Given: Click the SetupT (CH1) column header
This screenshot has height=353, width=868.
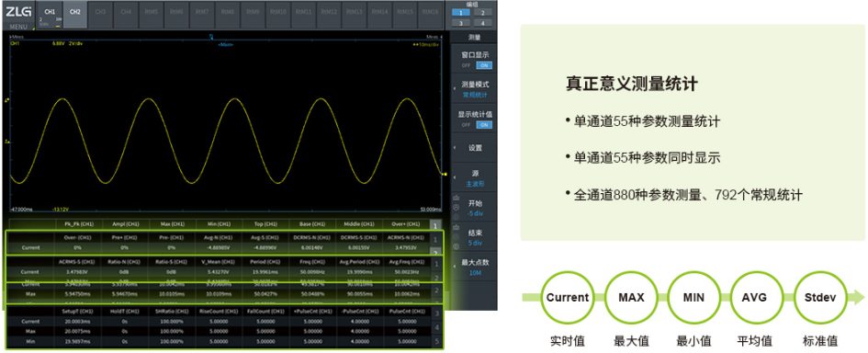Looking at the screenshot, I should point(78,312).
